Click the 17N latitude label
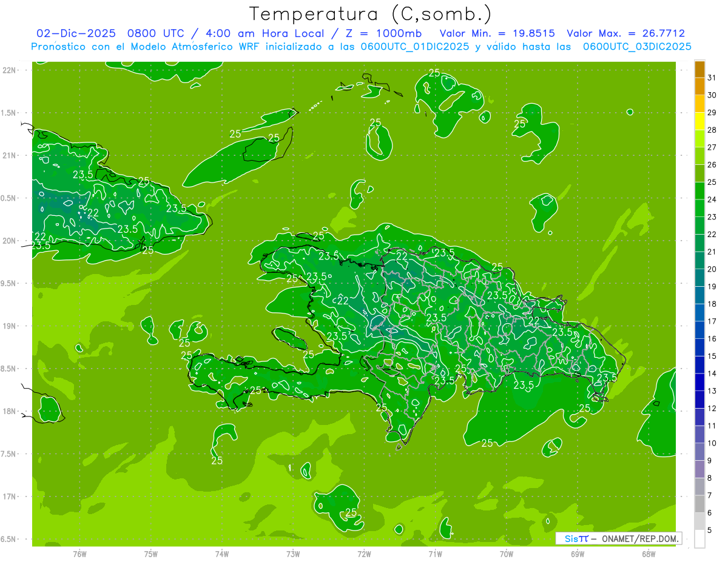Viewport: 728px width, 562px height. 8,497
